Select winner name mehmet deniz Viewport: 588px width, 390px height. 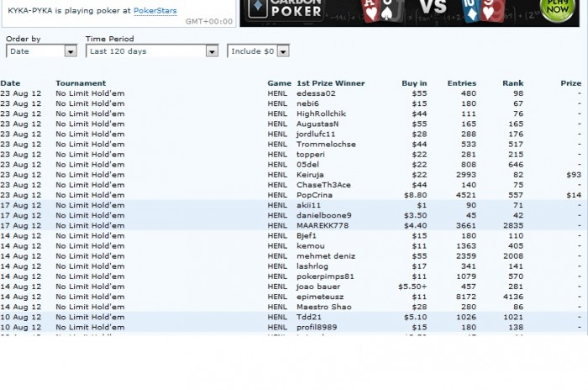[326, 256]
